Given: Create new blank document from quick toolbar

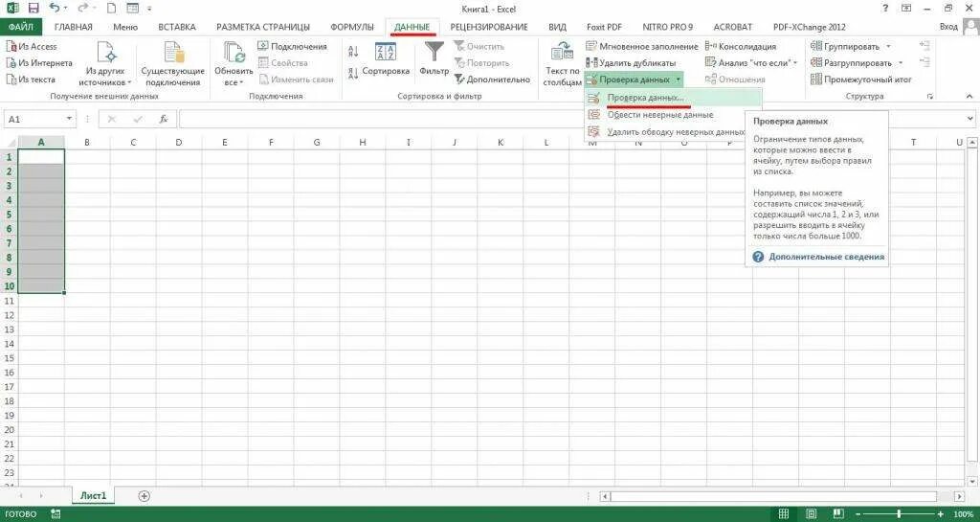Looking at the screenshot, I should tap(111, 9).
